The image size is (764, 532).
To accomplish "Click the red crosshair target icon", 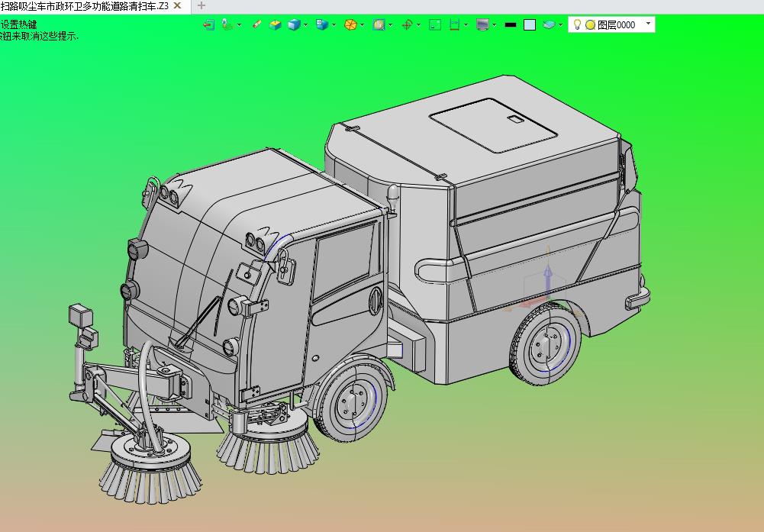I will click(407, 24).
